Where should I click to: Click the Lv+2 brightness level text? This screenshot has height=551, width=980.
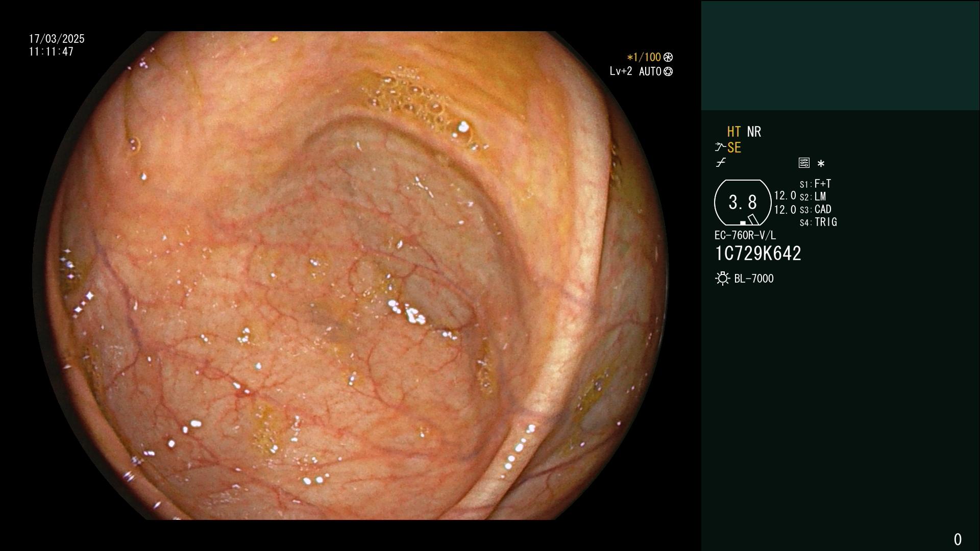[621, 71]
